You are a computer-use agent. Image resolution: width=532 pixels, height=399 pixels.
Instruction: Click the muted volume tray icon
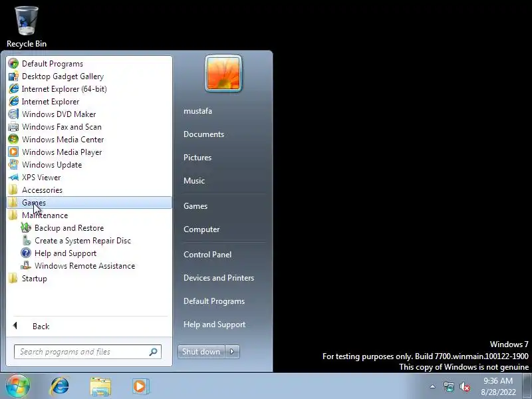coord(464,387)
